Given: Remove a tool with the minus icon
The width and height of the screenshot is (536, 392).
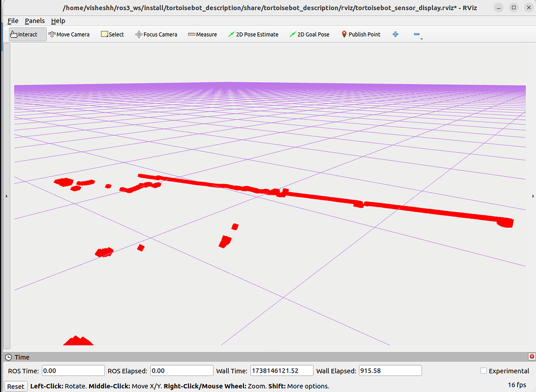Looking at the screenshot, I should (416, 33).
